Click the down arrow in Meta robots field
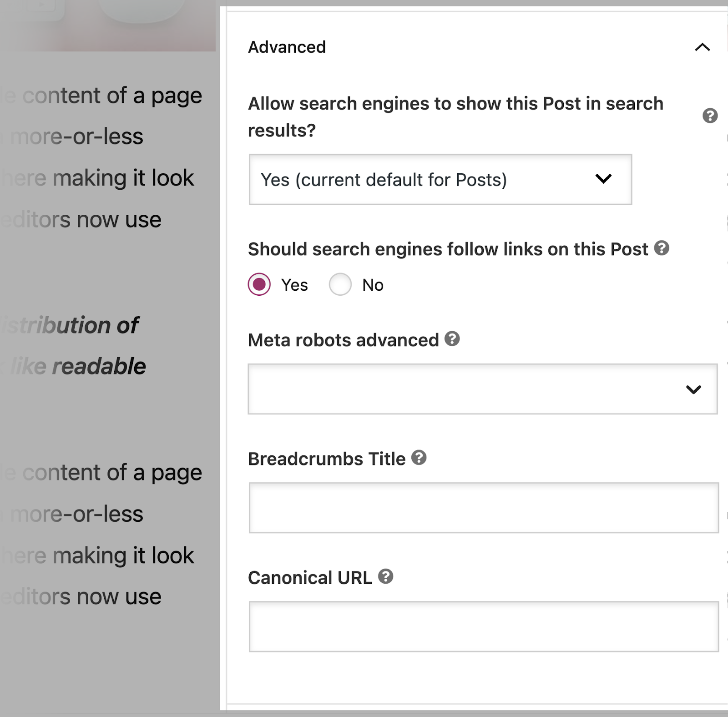The image size is (728, 717). point(693,389)
